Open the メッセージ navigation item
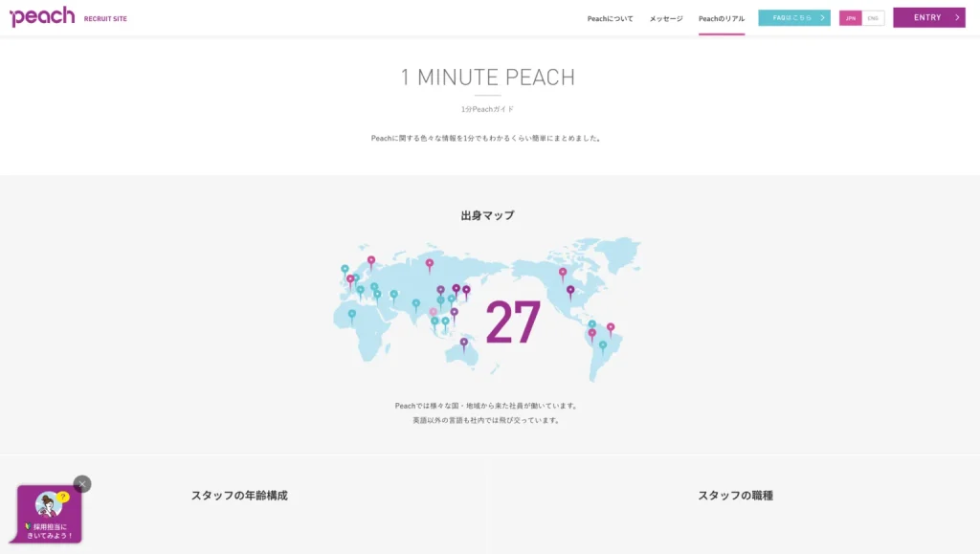Screen dimensions: 980x554 pyautogui.click(x=667, y=17)
